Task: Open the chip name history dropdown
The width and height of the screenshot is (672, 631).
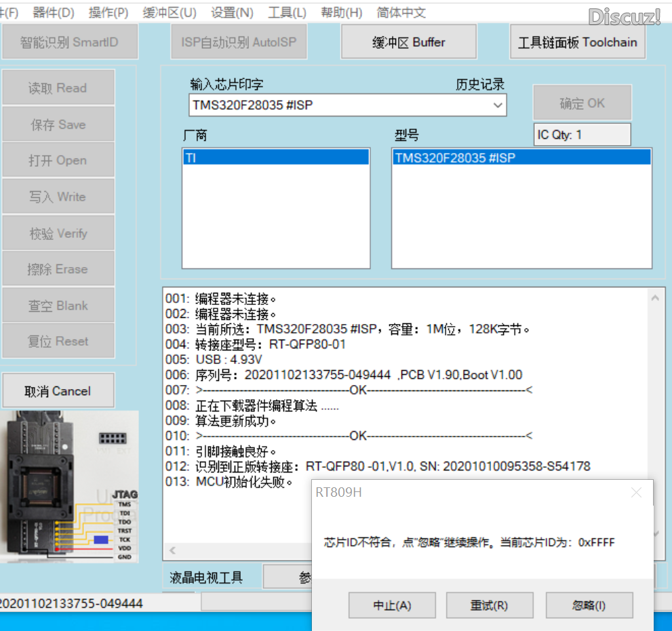Action: [498, 105]
